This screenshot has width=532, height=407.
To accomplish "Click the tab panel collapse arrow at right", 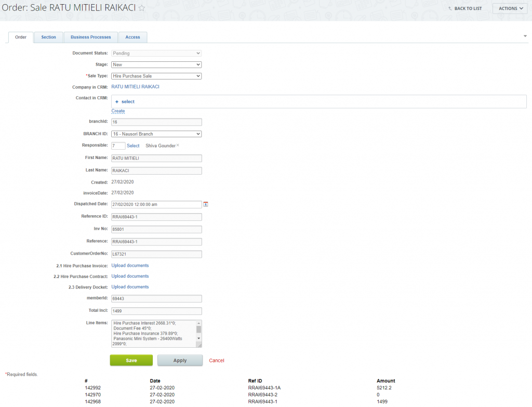I will pos(525,36).
